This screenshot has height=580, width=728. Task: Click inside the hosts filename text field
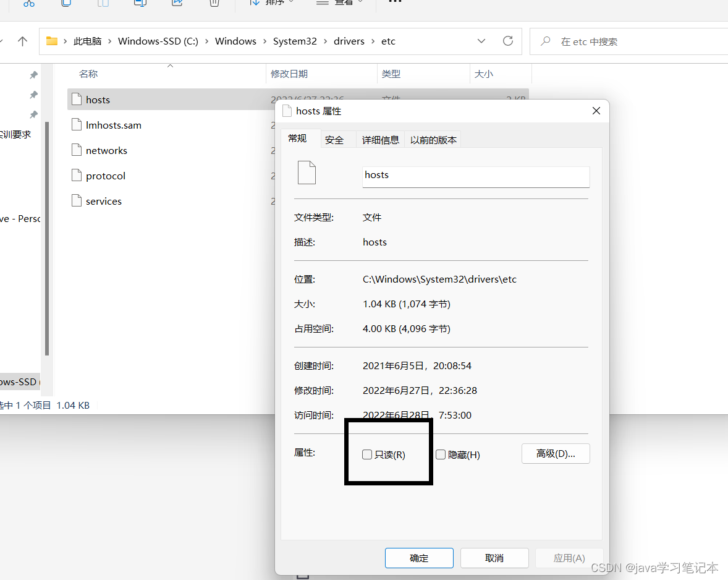tap(475, 176)
